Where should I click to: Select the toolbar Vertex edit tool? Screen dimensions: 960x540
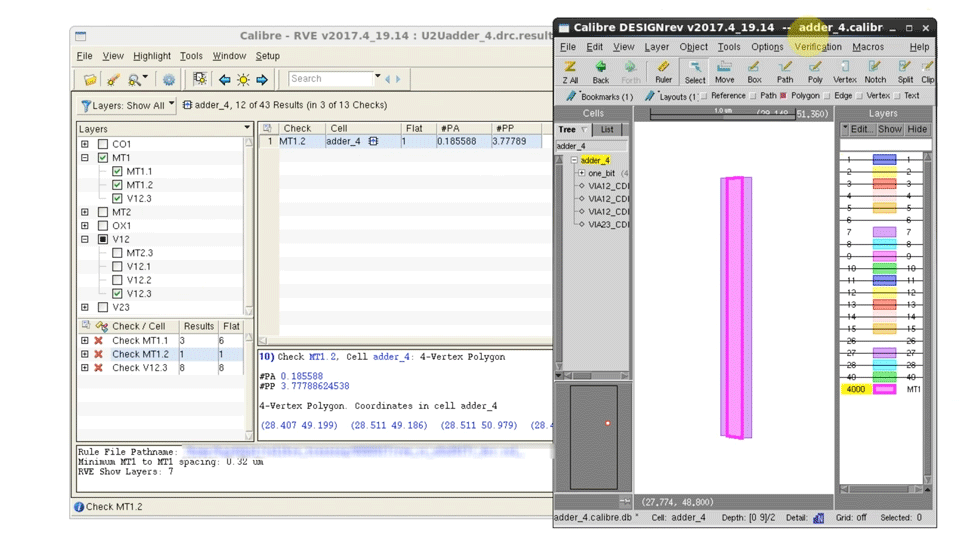coord(845,72)
